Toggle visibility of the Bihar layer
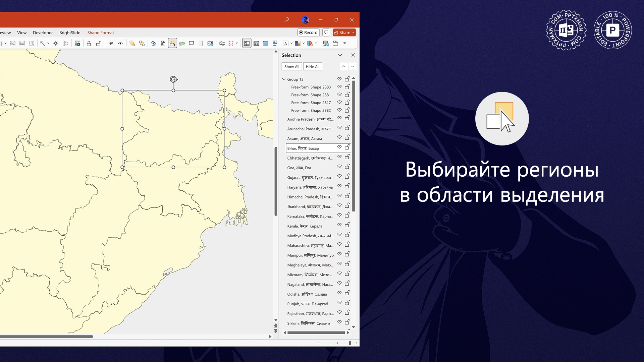Viewport: 644px width, 362px height. click(339, 148)
